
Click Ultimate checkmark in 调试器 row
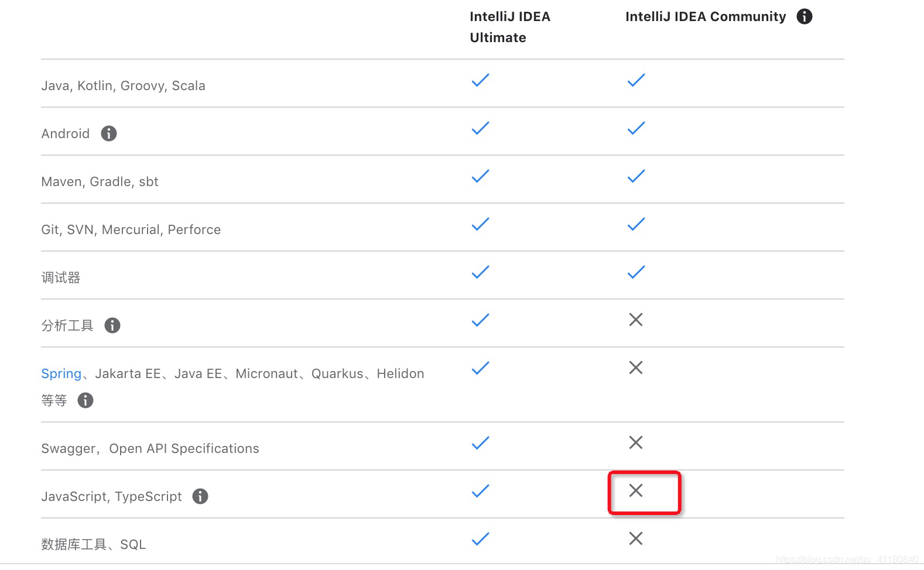(x=480, y=272)
